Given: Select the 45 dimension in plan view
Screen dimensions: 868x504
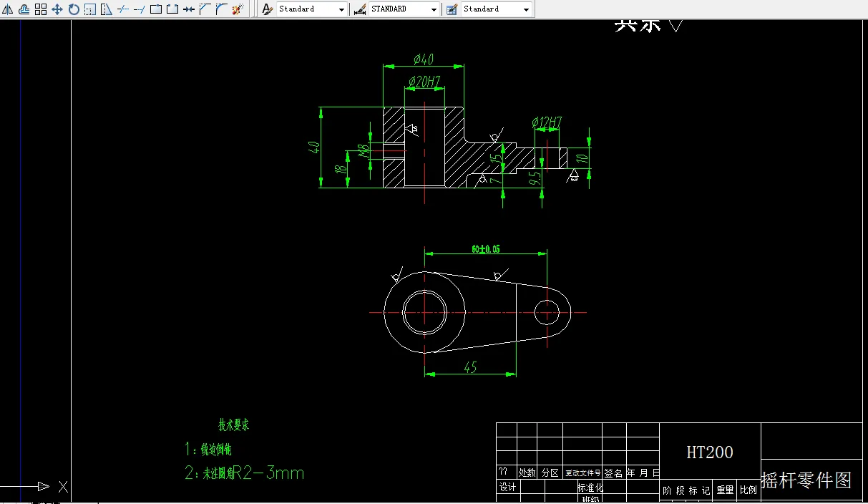Looking at the screenshot, I should coord(470,367).
